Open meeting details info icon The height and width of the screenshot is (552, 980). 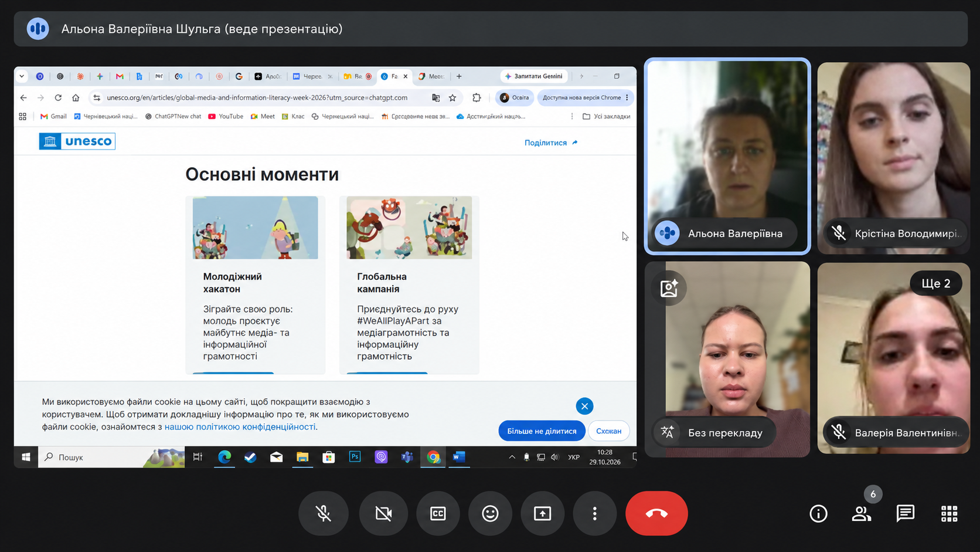[x=818, y=514]
